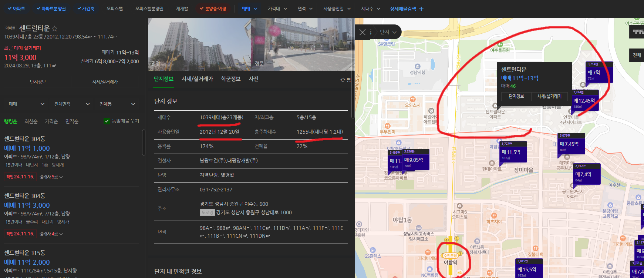Uncheck the 재건축 filter
644x278 pixels.
[85, 9]
